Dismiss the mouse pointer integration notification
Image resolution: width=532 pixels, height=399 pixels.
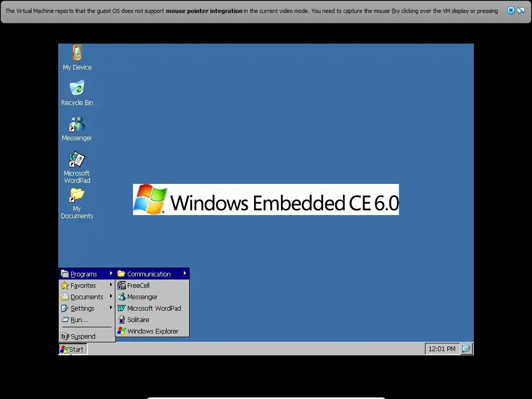coord(511,10)
